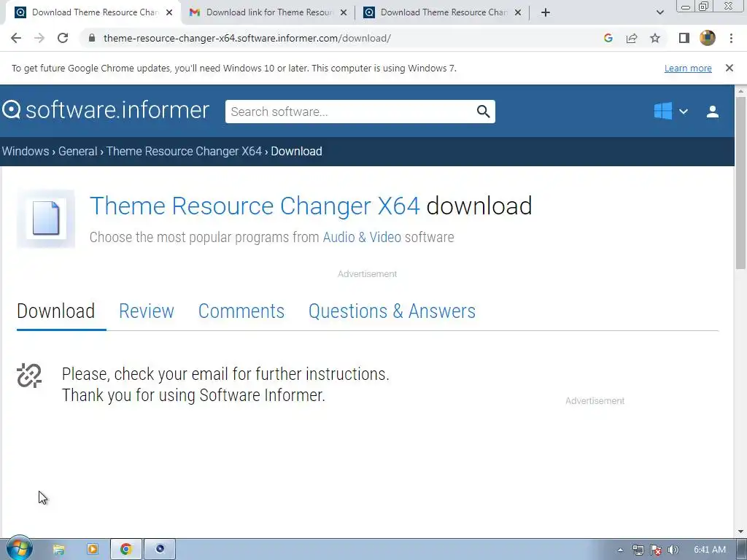Go to the General breadcrumb
The width and height of the screenshot is (747, 560).
77,152
